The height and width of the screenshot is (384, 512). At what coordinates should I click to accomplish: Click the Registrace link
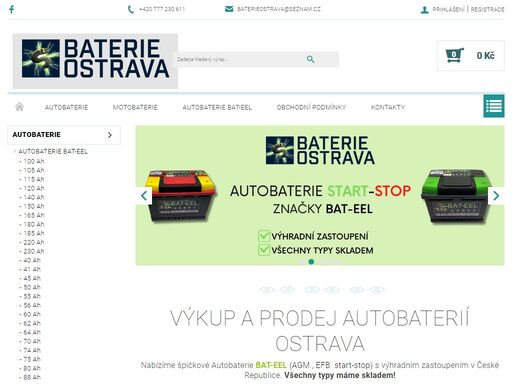487,10
